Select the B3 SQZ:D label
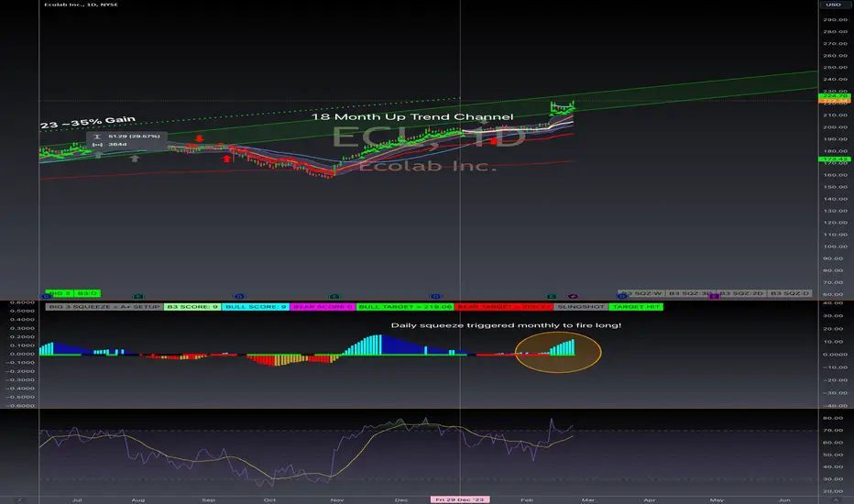Image resolution: width=854 pixels, height=504 pixels. click(789, 293)
